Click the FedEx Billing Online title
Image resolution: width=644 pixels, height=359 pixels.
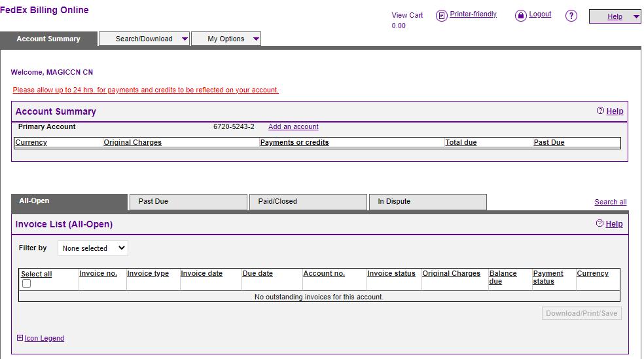coord(44,10)
